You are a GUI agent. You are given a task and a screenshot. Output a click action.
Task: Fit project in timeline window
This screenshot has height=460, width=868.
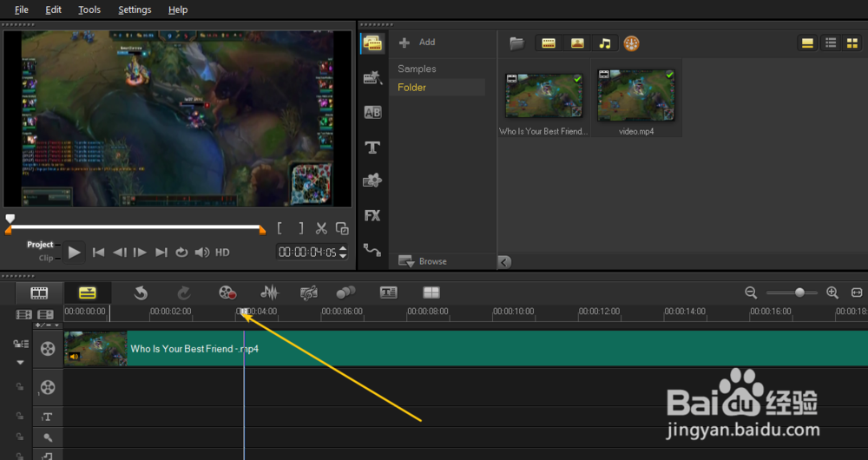(x=857, y=292)
